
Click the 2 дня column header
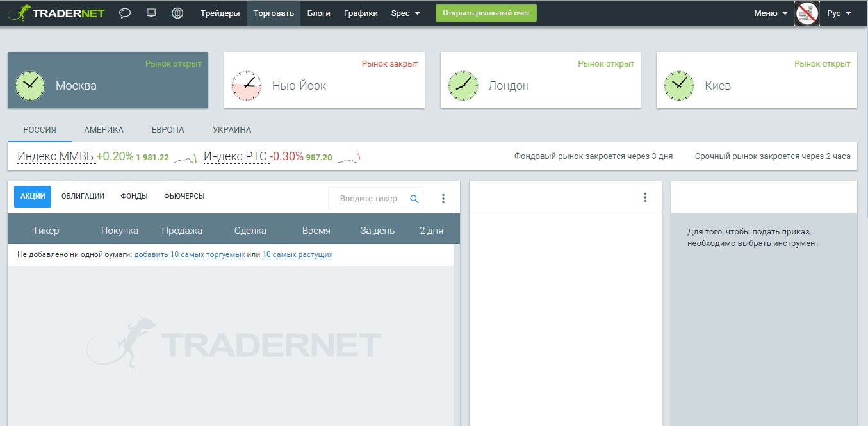click(x=431, y=231)
